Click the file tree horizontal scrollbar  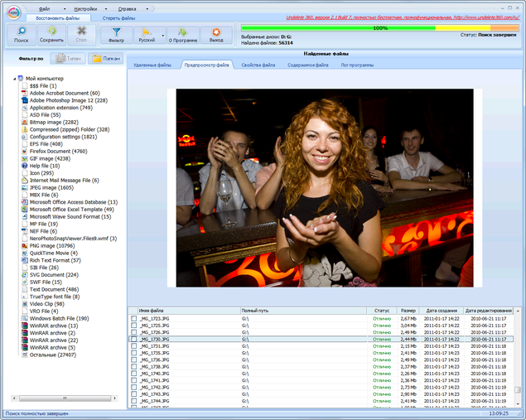[x=65, y=398]
